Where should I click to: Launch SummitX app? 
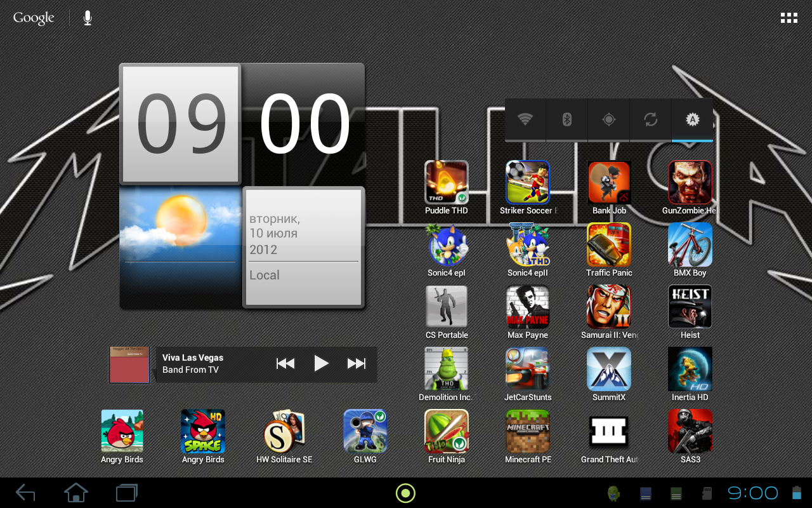coord(609,369)
